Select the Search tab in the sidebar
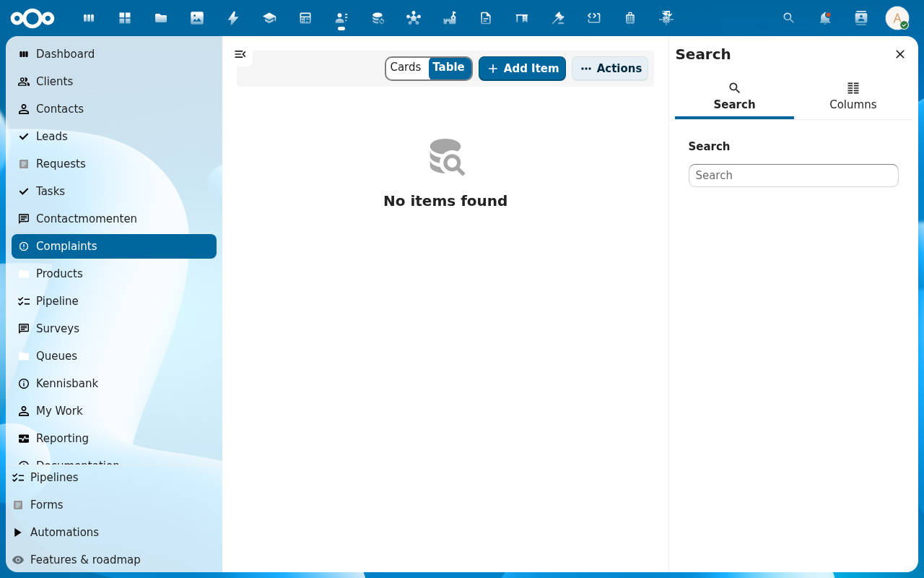 [x=734, y=97]
